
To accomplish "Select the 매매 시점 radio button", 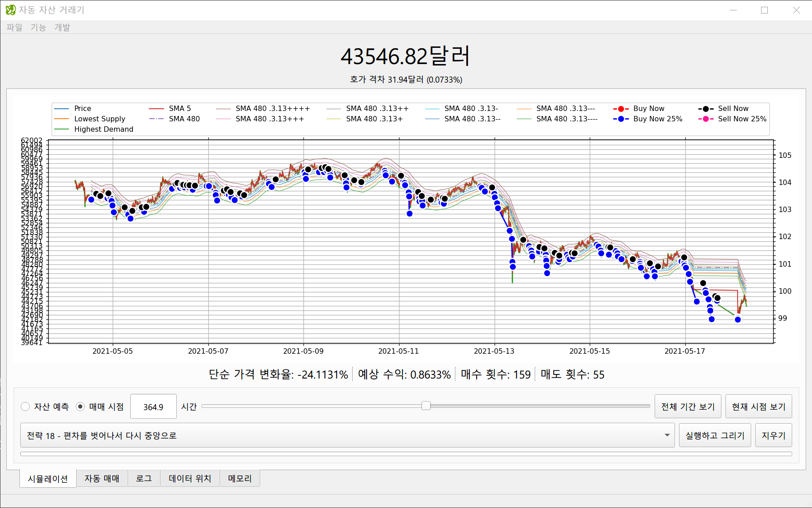I will [80, 406].
